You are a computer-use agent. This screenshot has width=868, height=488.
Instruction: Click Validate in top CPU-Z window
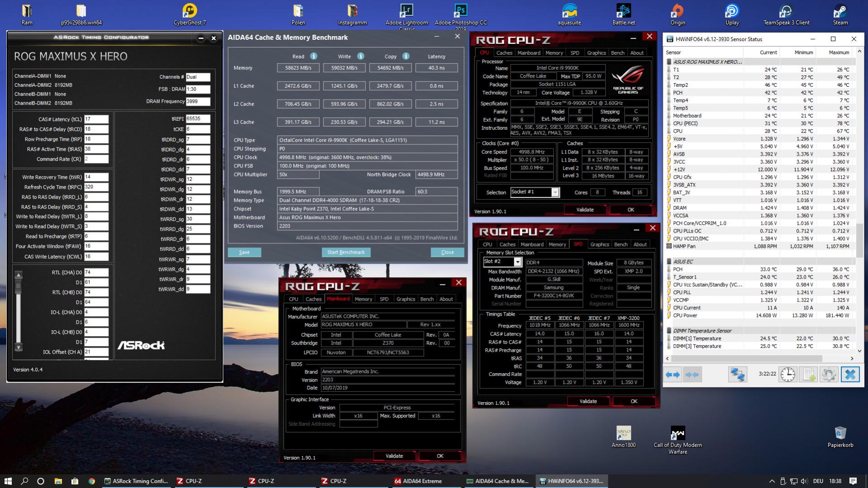[x=584, y=210]
